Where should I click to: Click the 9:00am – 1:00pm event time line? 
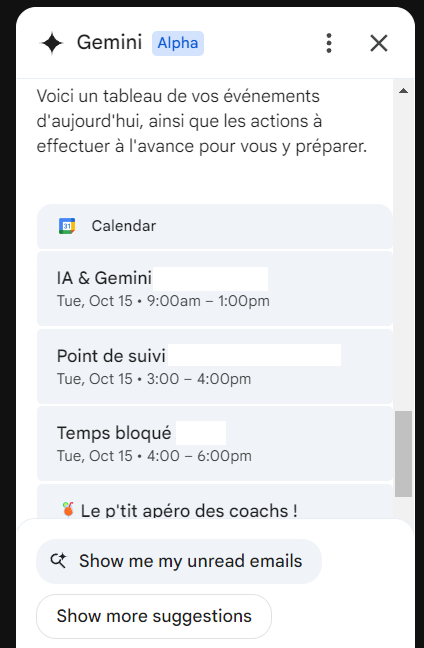(x=163, y=301)
